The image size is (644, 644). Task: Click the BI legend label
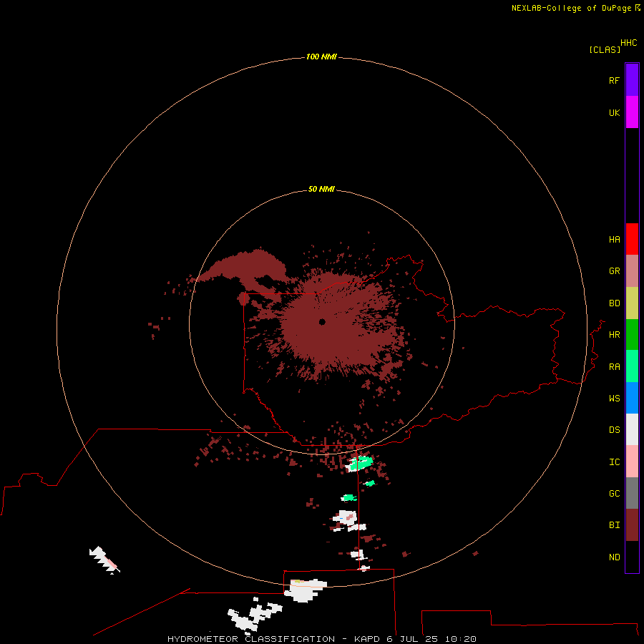(x=615, y=525)
